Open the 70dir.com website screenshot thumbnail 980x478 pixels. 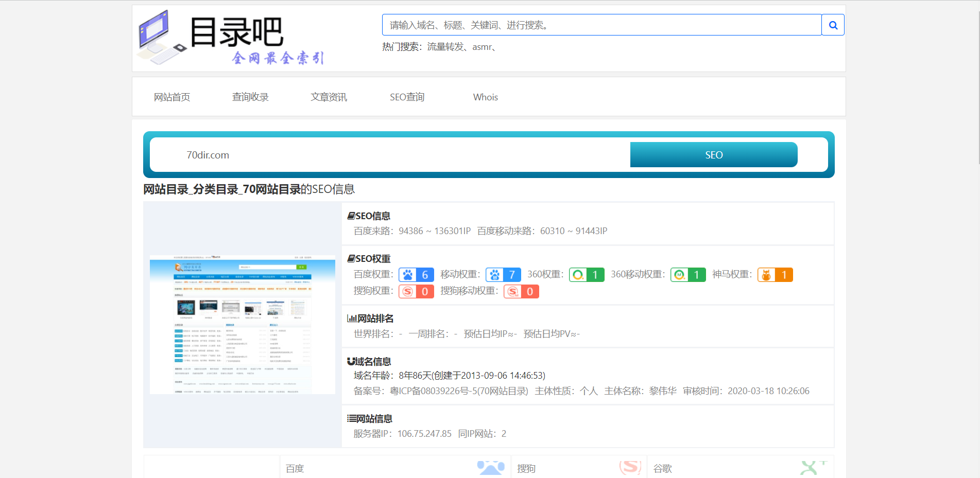(243, 325)
